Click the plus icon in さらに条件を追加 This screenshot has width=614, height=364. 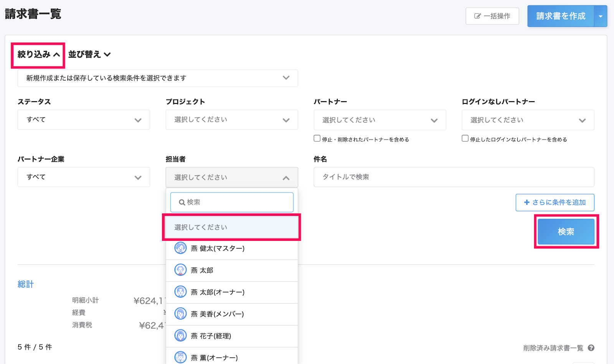527,203
